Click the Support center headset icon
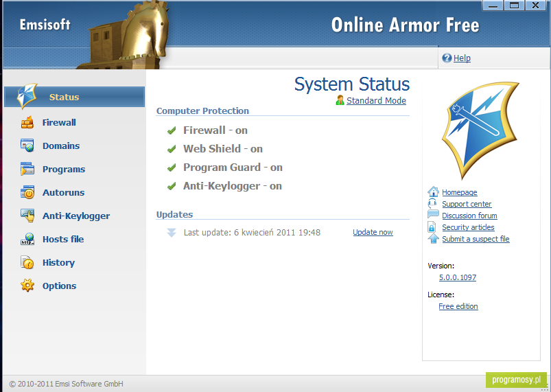The width and height of the screenshot is (551, 392). (432, 203)
